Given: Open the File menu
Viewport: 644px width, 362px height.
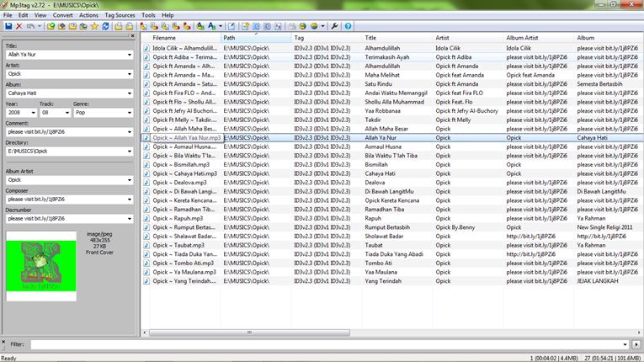Looking at the screenshot, I should click(x=8, y=15).
